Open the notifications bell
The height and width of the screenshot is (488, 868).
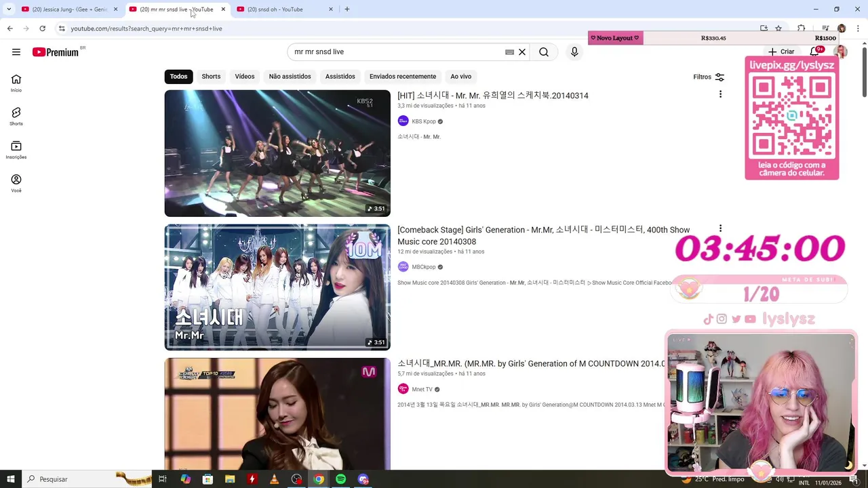point(816,52)
